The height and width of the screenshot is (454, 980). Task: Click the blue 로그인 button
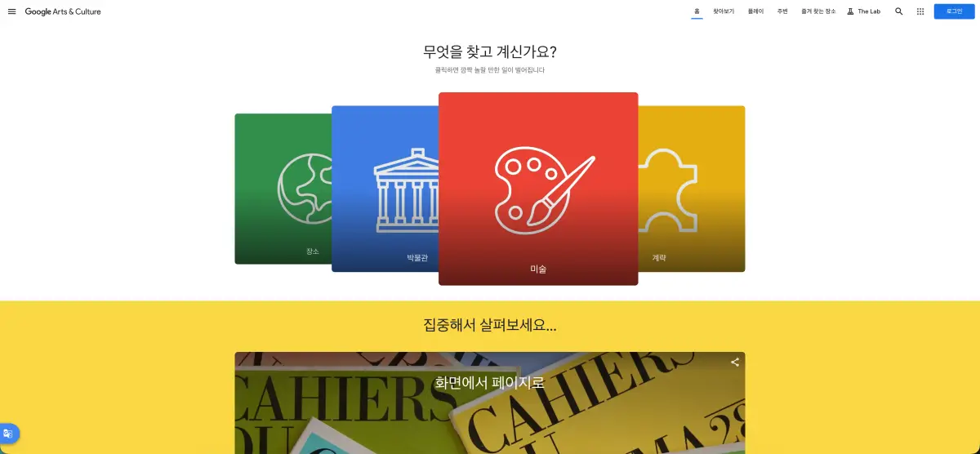pos(955,11)
